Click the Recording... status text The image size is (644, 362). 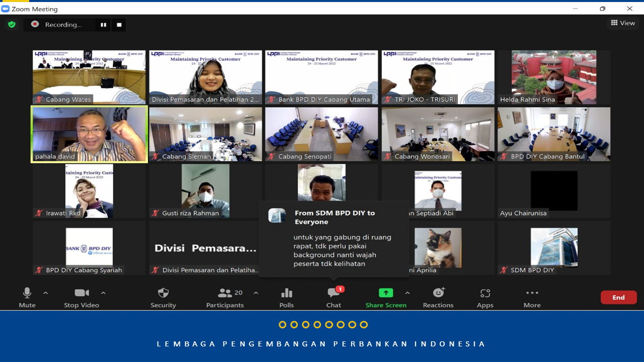63,25
